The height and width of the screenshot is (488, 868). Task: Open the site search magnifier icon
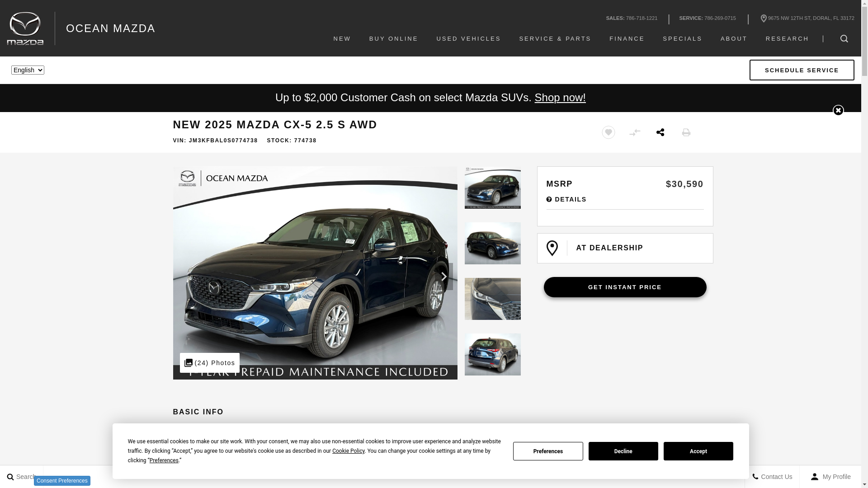coord(844,39)
